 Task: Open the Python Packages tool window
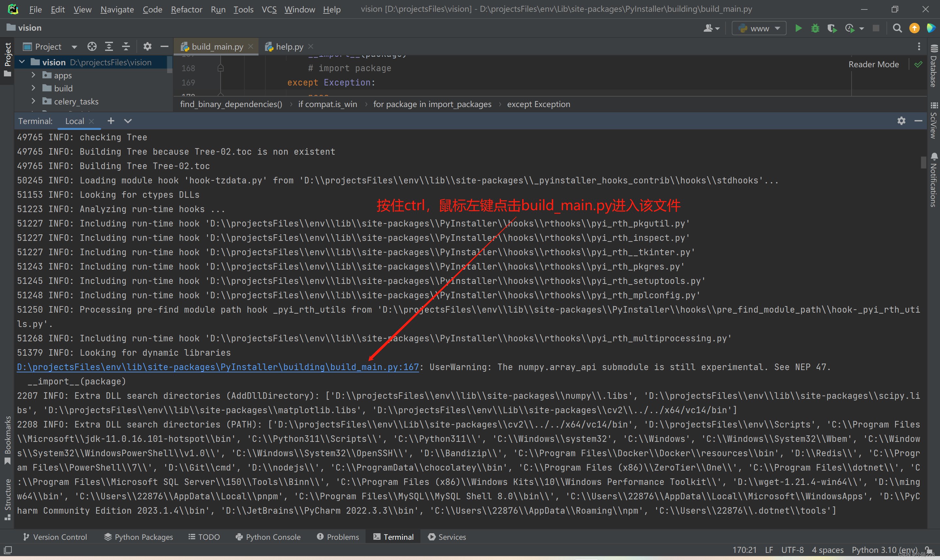[x=138, y=537]
